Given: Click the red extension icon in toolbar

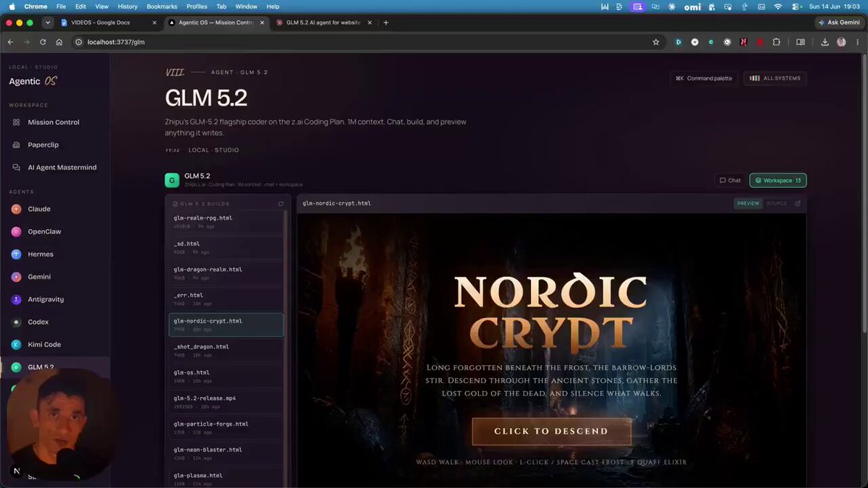Looking at the screenshot, I should (759, 42).
